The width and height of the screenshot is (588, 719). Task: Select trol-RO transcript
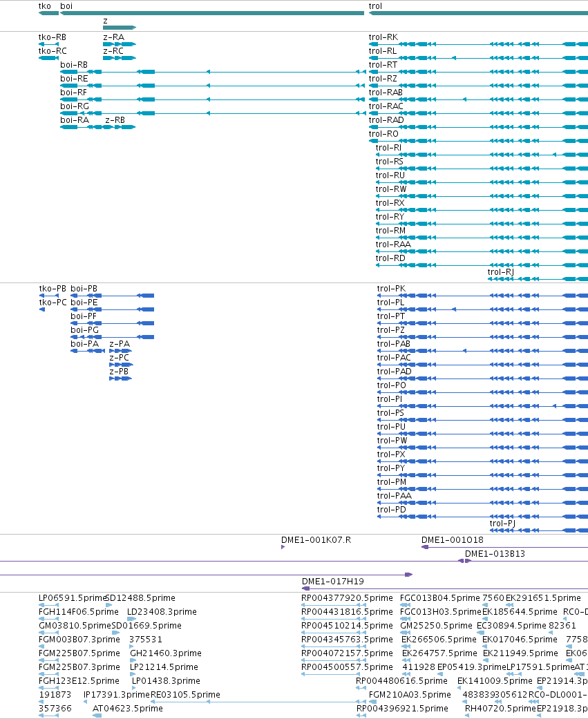point(383,133)
